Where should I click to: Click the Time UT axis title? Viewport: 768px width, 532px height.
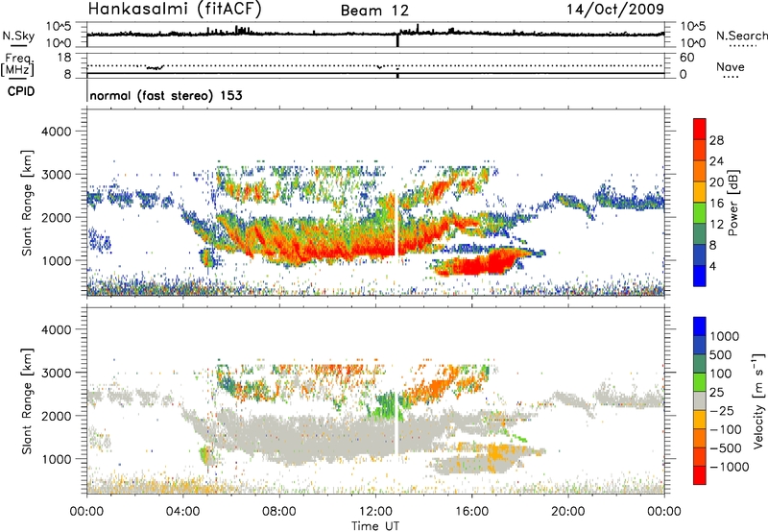coord(375,526)
